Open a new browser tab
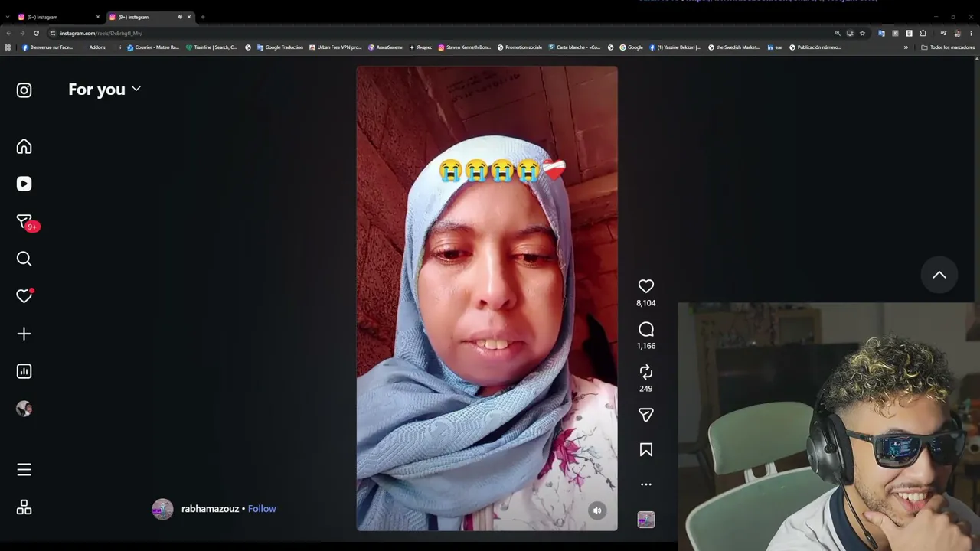 coord(202,17)
